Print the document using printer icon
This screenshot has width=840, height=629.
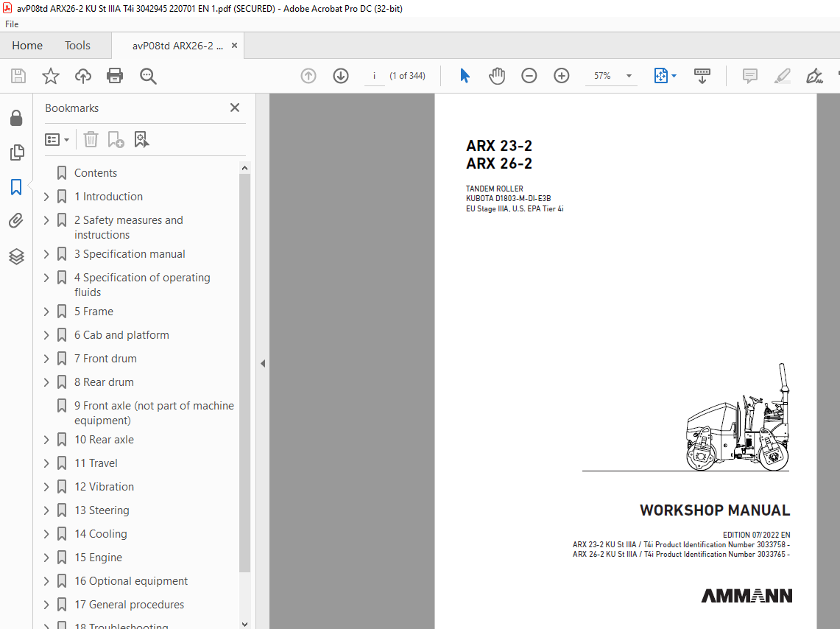coord(115,76)
